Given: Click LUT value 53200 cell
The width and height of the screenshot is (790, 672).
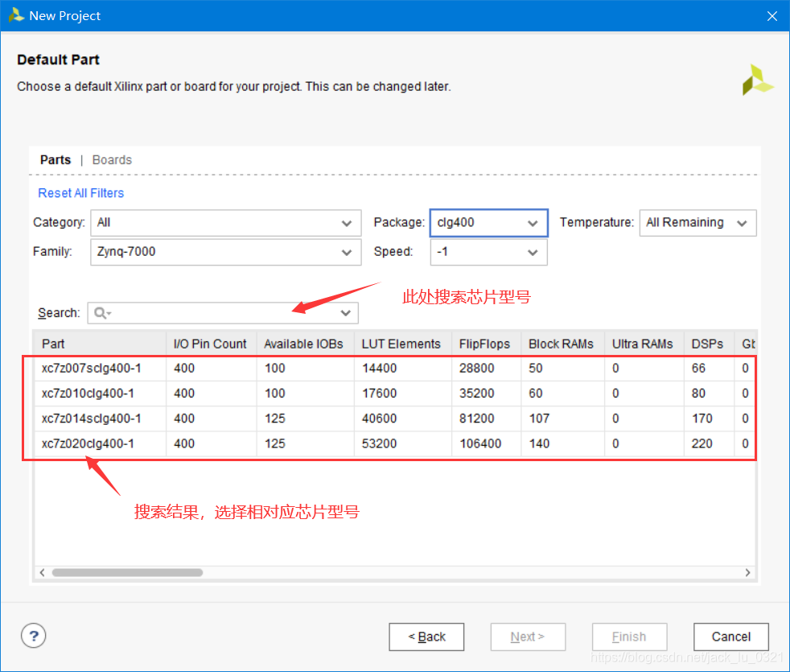Looking at the screenshot, I should point(402,443).
